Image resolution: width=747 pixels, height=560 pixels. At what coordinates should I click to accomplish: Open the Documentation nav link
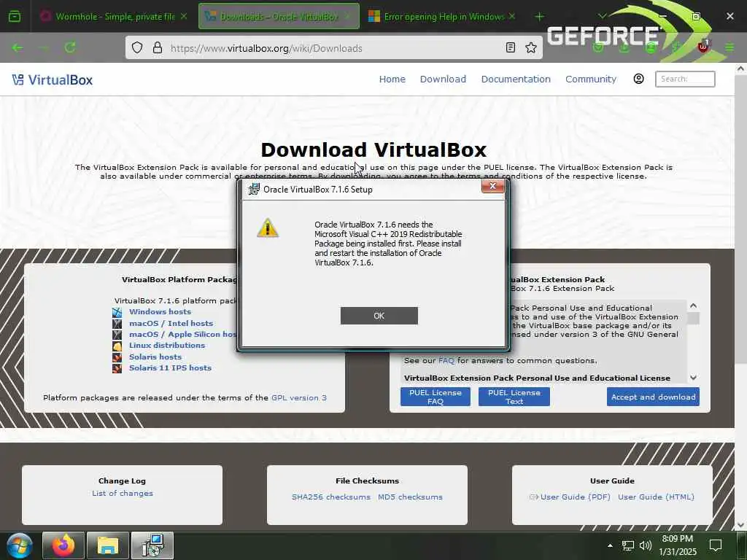point(516,79)
